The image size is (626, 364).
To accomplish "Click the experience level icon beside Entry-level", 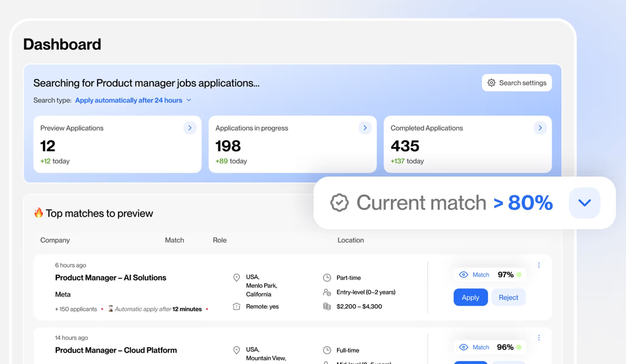I will pyautogui.click(x=327, y=292).
